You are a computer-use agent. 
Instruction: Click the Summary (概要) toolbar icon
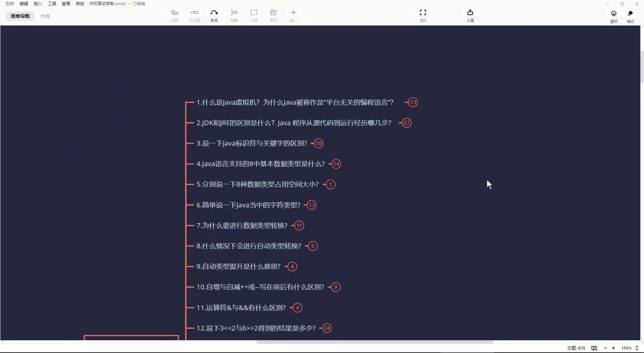(x=234, y=13)
